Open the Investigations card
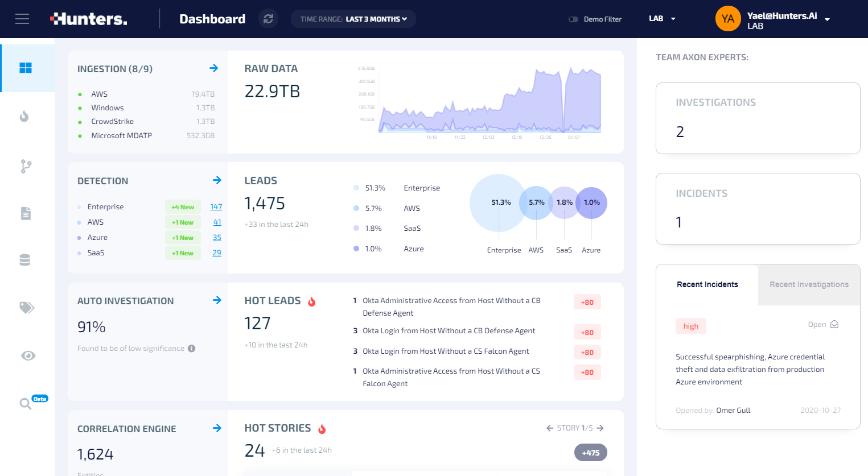 (758, 118)
